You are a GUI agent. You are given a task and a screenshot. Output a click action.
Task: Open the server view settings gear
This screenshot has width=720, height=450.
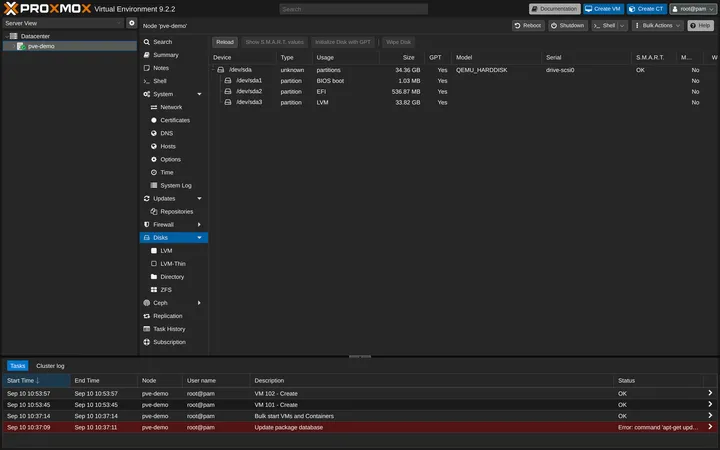(x=131, y=23)
